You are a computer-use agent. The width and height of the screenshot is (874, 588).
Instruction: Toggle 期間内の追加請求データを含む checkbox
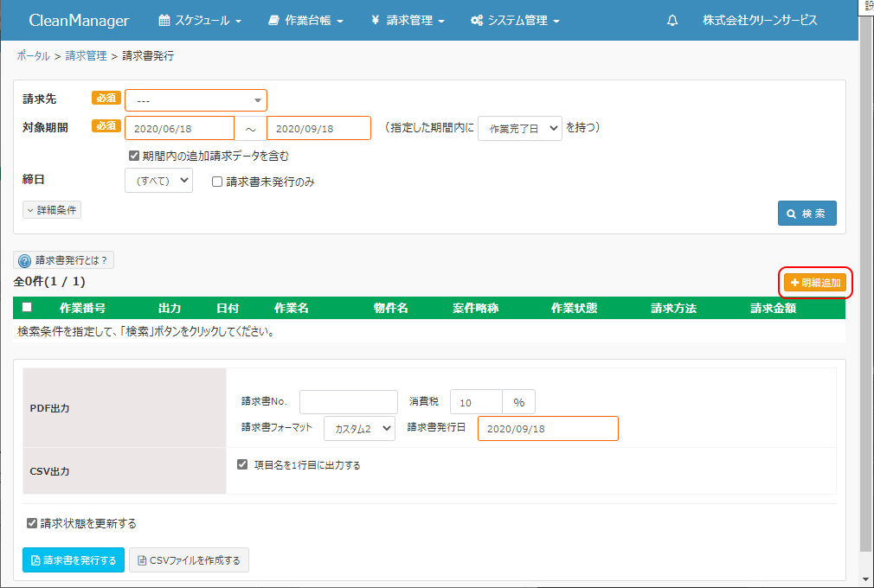[x=134, y=157]
